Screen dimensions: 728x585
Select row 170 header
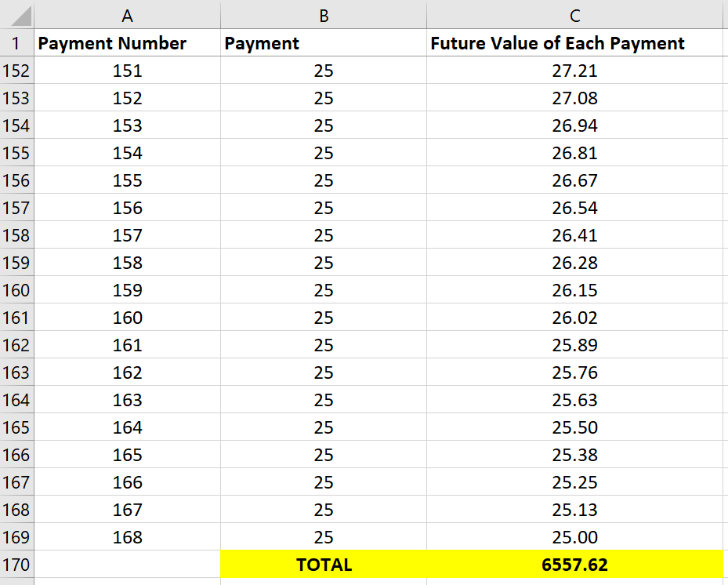[16, 565]
